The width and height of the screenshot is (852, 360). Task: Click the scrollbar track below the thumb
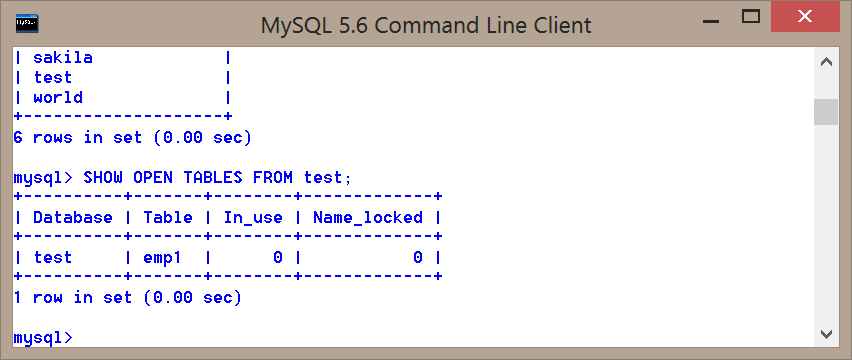pyautogui.click(x=826, y=223)
